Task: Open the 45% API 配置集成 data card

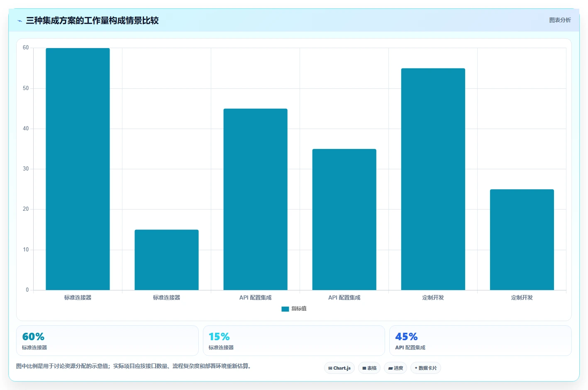Action: [x=481, y=341]
